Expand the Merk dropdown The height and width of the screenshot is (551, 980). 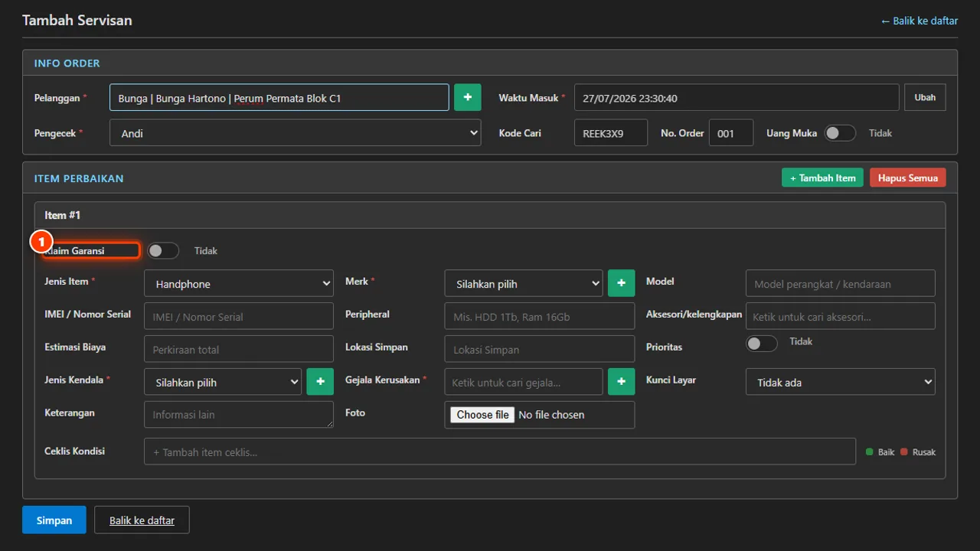(524, 283)
